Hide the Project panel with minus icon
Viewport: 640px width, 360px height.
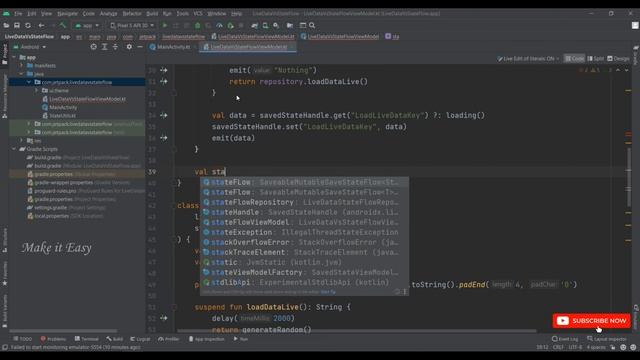(140, 47)
